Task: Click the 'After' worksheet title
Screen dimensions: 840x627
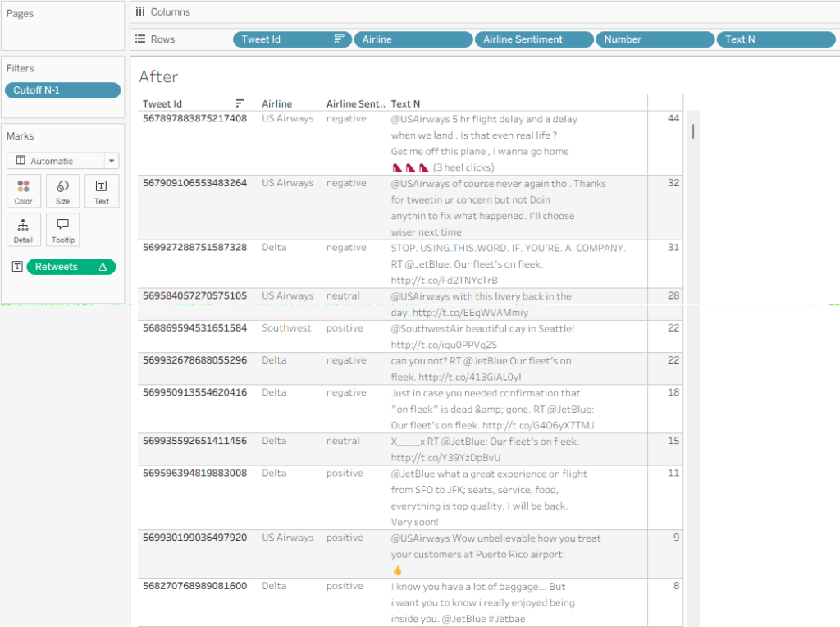Action: (158, 76)
